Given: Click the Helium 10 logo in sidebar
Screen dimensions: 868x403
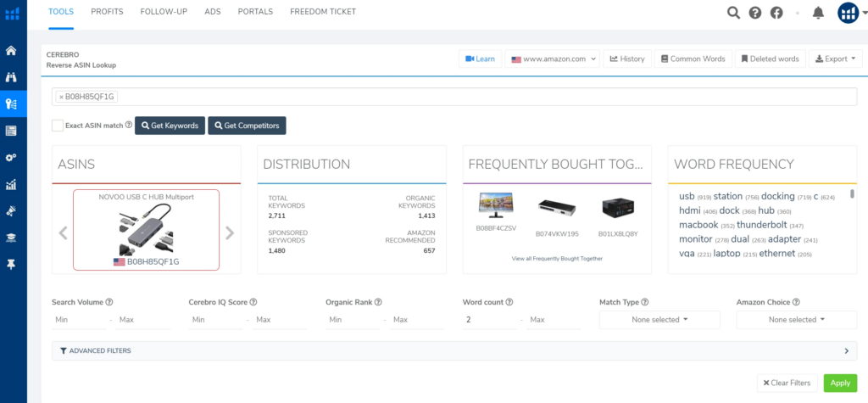Looking at the screenshot, I should tap(12, 14).
